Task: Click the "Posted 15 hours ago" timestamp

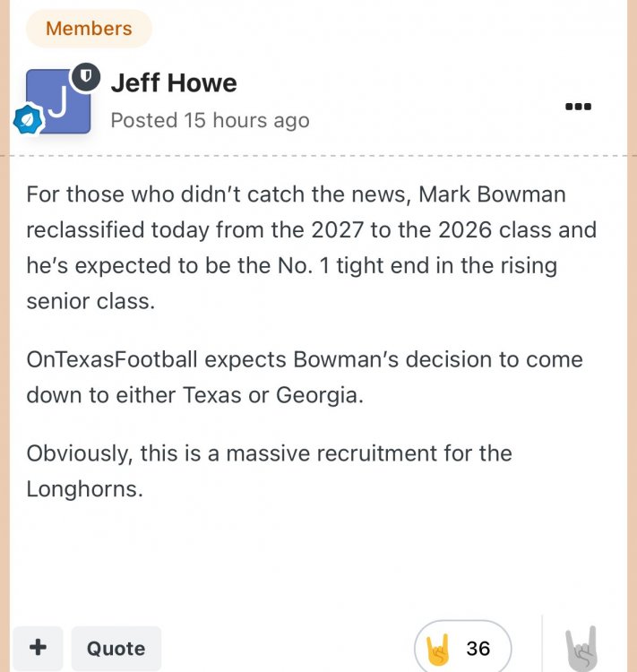Action: click(210, 120)
